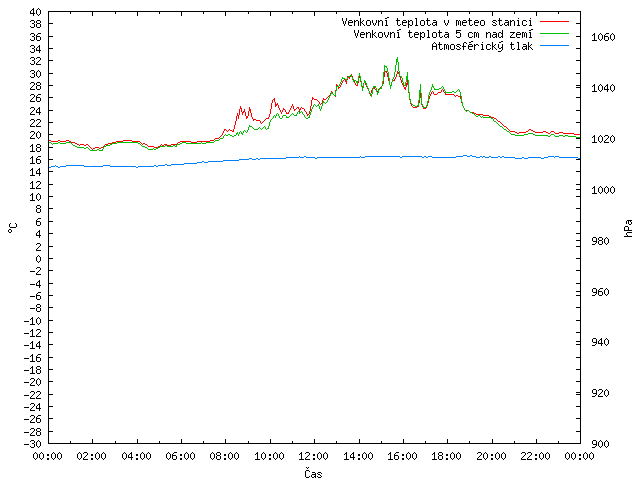
Task: Click the x-axis tick label '04:00'
Action: (x=136, y=456)
